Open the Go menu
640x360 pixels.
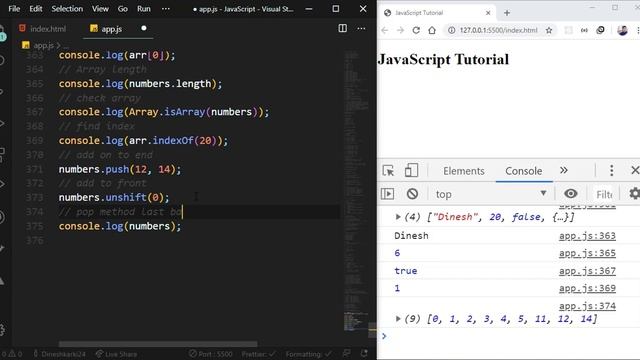click(x=122, y=9)
